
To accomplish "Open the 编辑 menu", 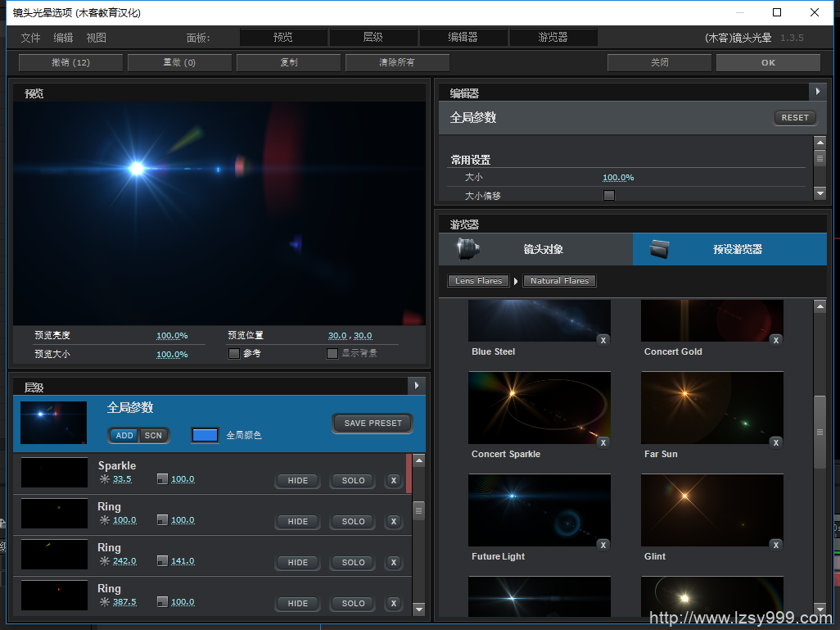I will tap(63, 38).
